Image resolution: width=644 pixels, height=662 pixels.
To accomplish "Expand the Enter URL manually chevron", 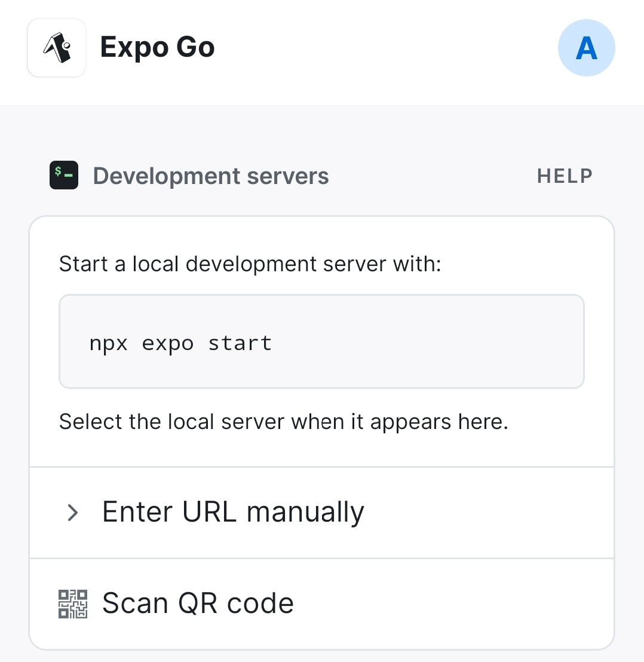I will point(73,513).
